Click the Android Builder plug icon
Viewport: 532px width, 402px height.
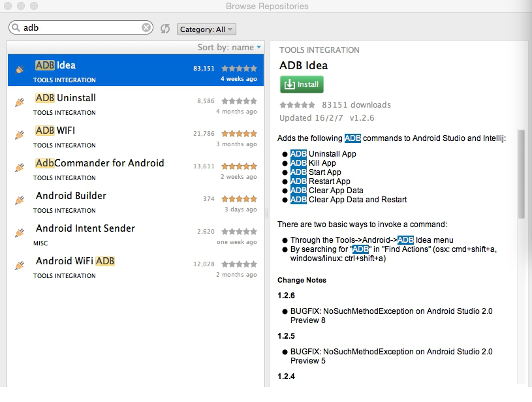(x=20, y=200)
